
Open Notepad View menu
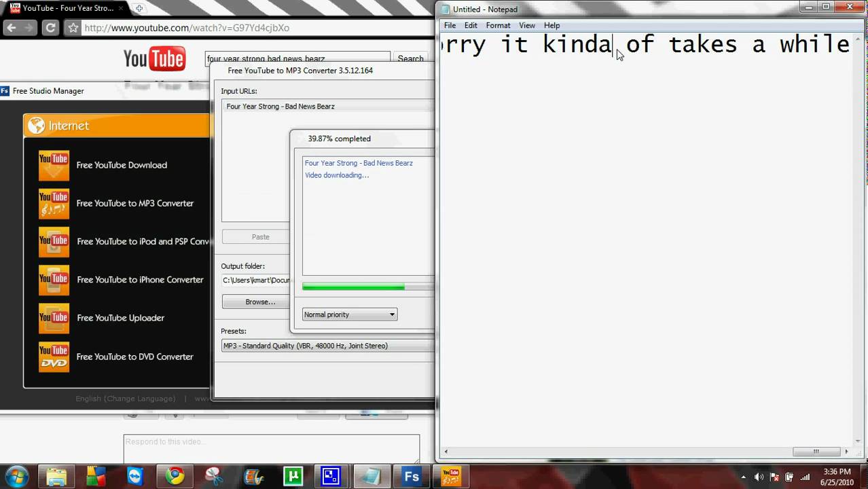pyautogui.click(x=527, y=25)
